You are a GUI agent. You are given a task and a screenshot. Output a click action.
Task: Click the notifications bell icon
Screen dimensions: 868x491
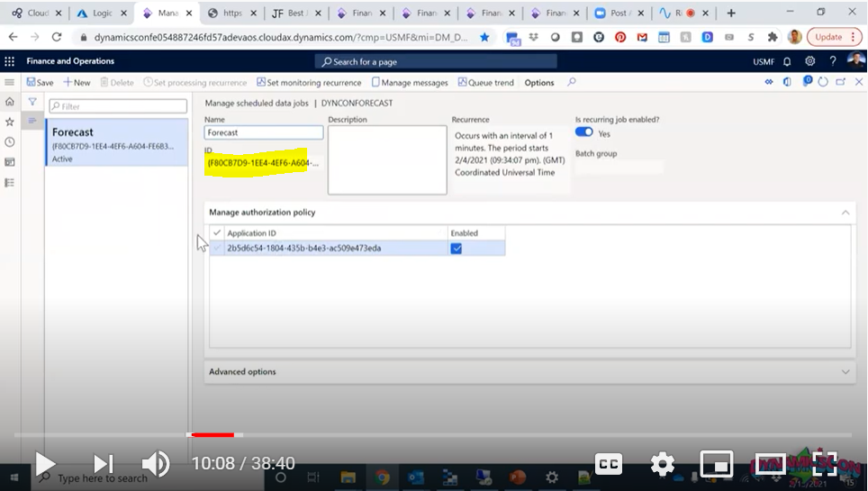pos(787,61)
